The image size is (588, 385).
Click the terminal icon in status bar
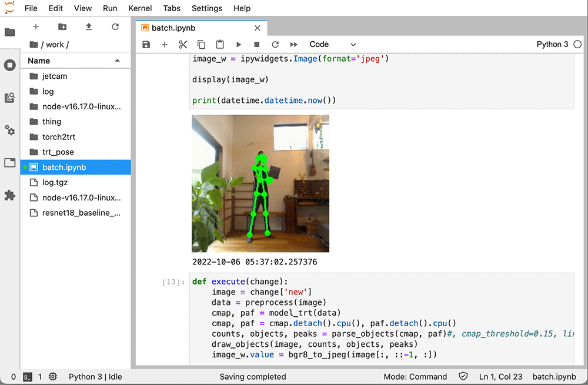pos(28,377)
